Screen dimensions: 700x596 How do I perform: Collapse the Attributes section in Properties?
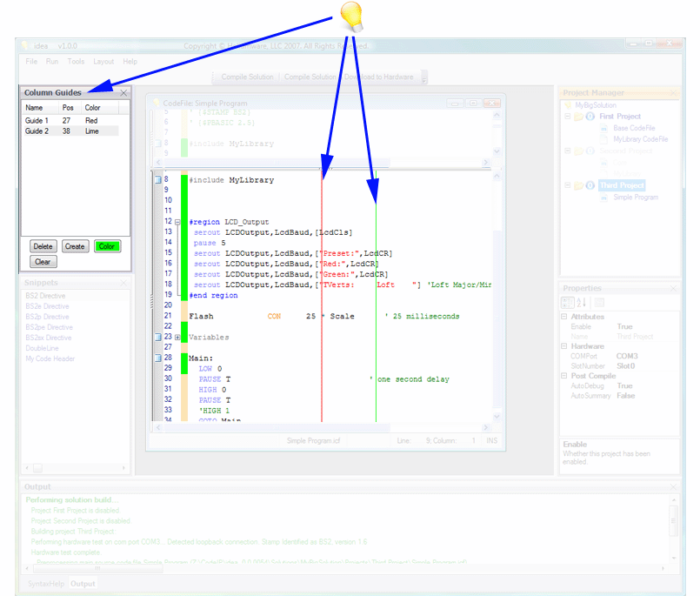pos(563,317)
